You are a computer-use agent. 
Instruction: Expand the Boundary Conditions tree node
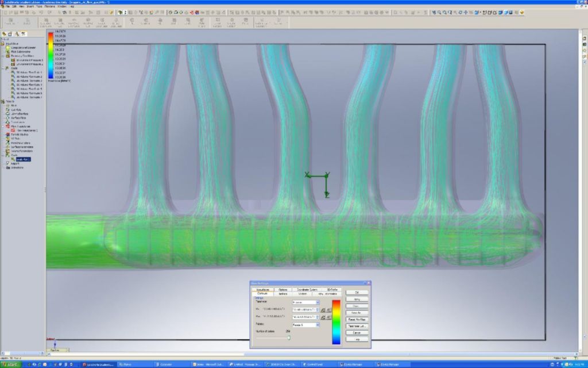tap(3, 56)
